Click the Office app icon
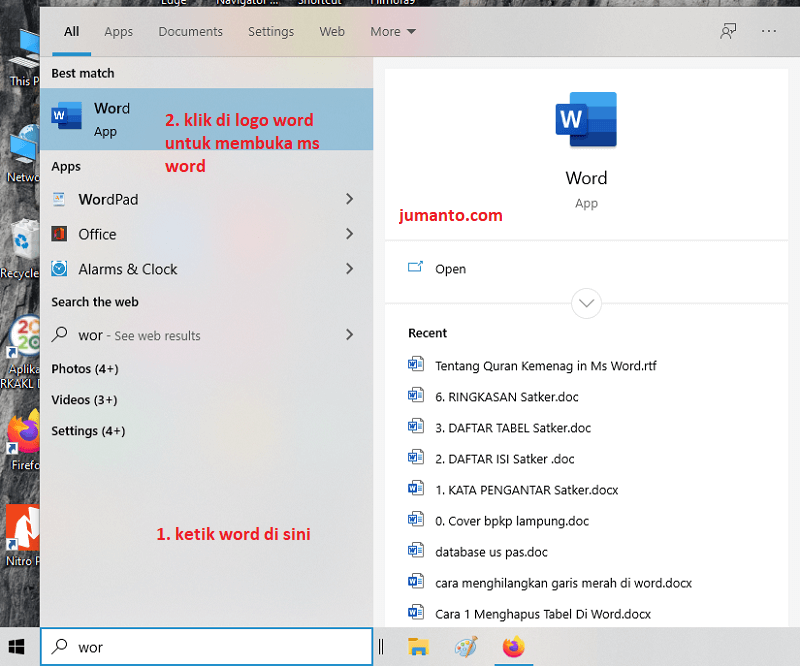The height and width of the screenshot is (666, 800). (x=59, y=234)
